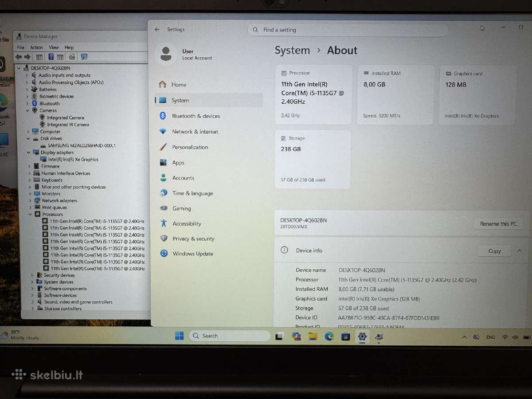This screenshot has width=532, height=399.
Task: Expand the Network adapters node
Action: pyautogui.click(x=30, y=201)
